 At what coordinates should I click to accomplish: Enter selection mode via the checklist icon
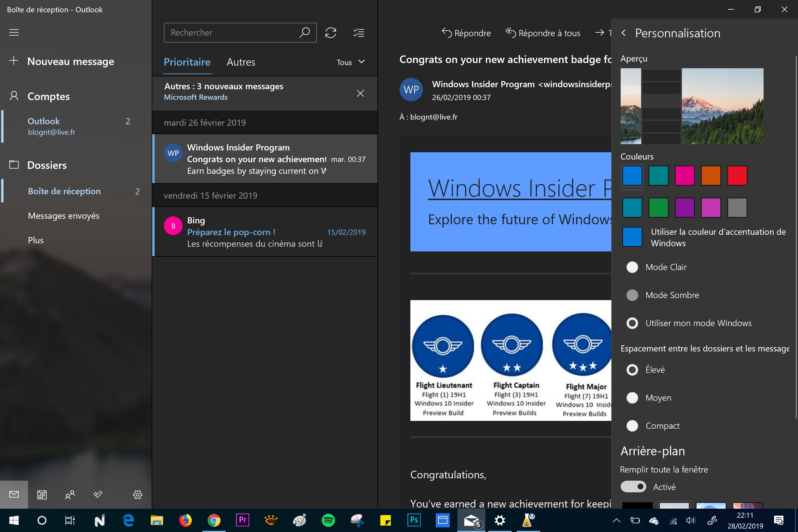point(359,33)
